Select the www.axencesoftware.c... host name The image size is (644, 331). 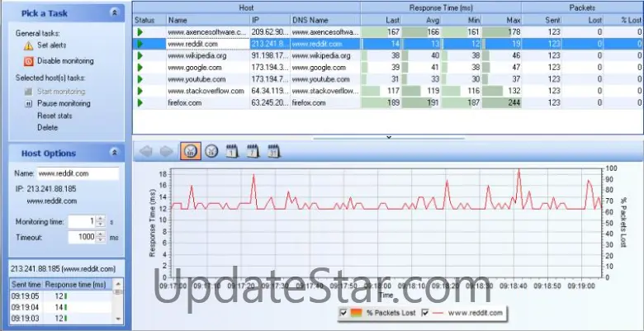click(x=207, y=31)
